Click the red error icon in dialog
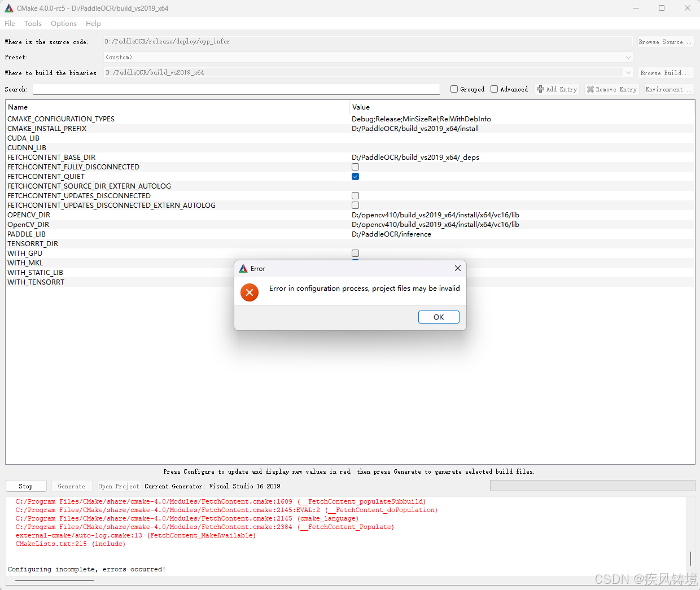Viewport: 700px width, 590px height. click(x=250, y=292)
